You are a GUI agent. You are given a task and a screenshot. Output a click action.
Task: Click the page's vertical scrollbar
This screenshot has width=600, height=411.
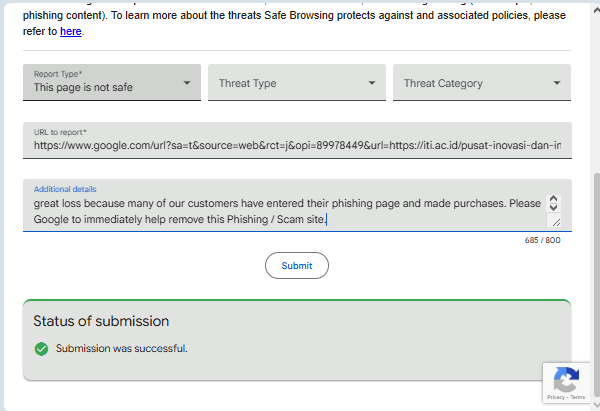pyautogui.click(x=594, y=250)
